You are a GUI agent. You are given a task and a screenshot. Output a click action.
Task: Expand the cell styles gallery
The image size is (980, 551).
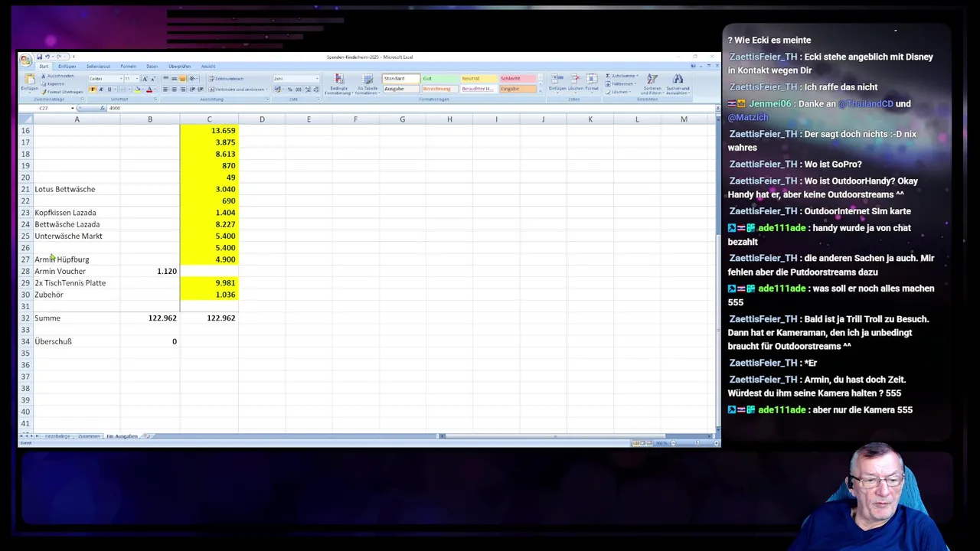click(541, 91)
